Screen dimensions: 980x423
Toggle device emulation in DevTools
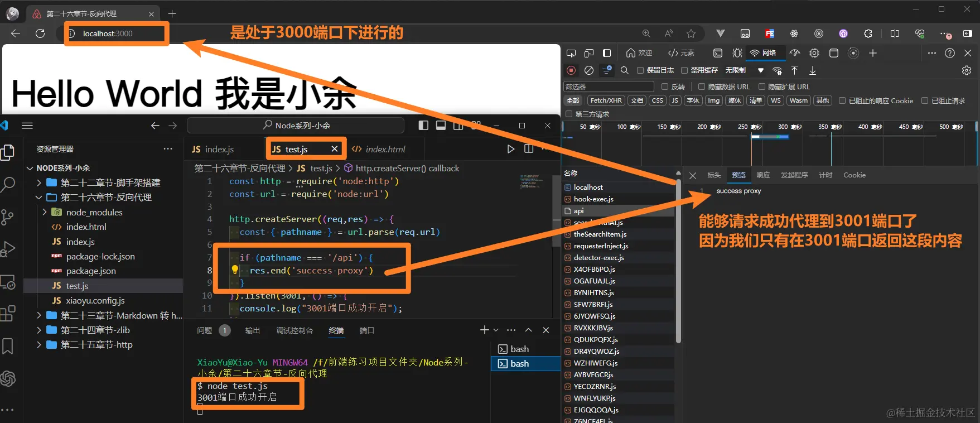tap(589, 53)
